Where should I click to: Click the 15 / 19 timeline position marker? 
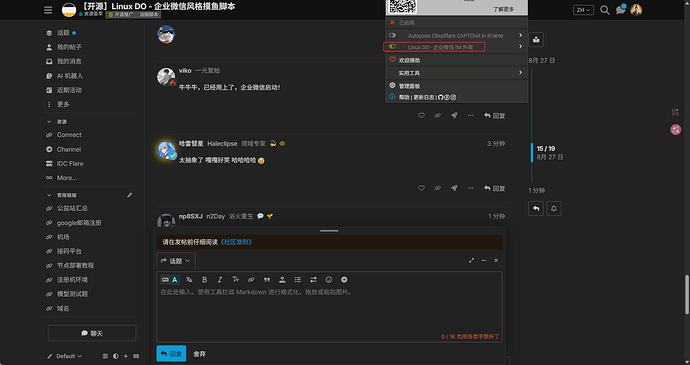(x=546, y=149)
